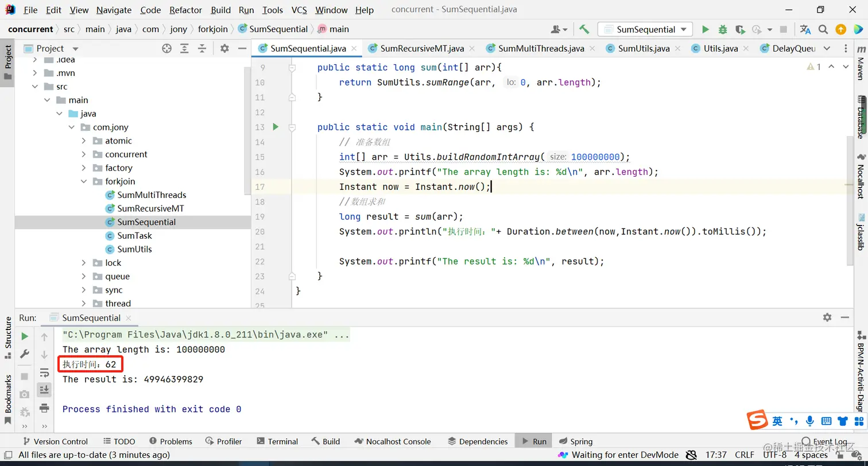Viewport: 868px width, 466px height.
Task: Click the run gutter icon beside main method
Action: pyautogui.click(x=275, y=127)
